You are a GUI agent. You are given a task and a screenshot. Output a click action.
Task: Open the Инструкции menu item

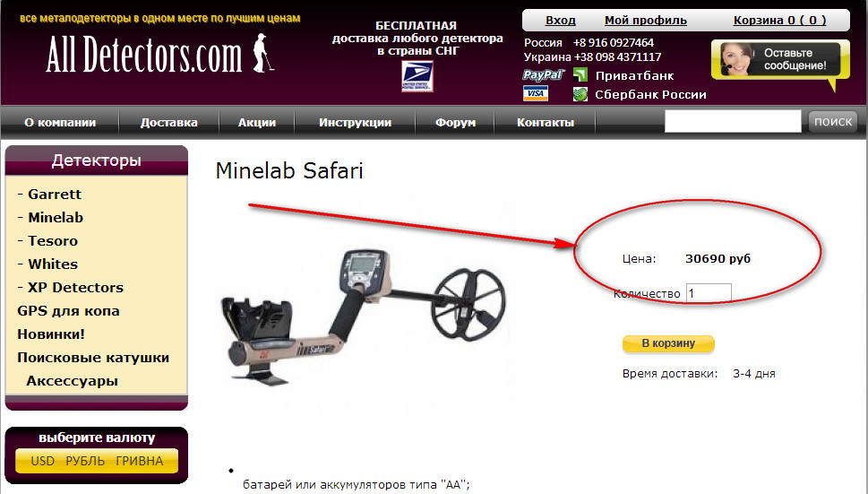[x=355, y=123]
